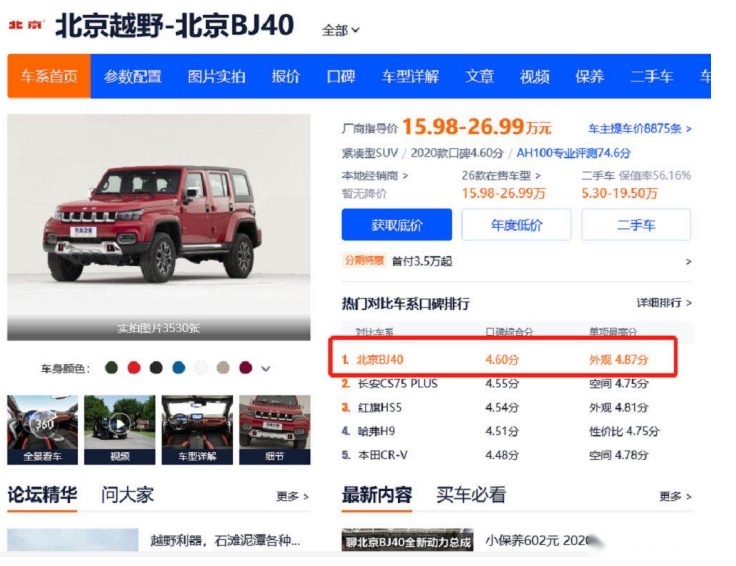Open the 车型详解 interior thumbnail
Viewport: 736px width, 566px height.
197,429
